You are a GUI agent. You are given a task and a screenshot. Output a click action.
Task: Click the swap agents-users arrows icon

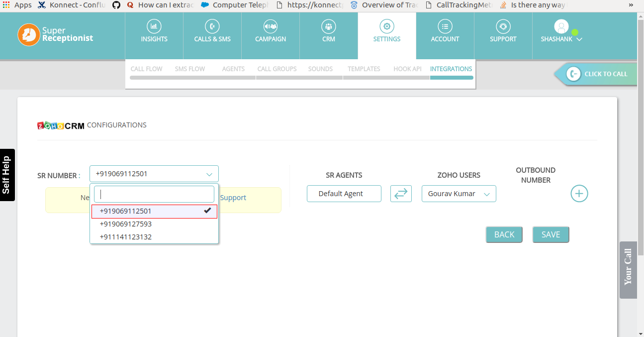coord(401,194)
